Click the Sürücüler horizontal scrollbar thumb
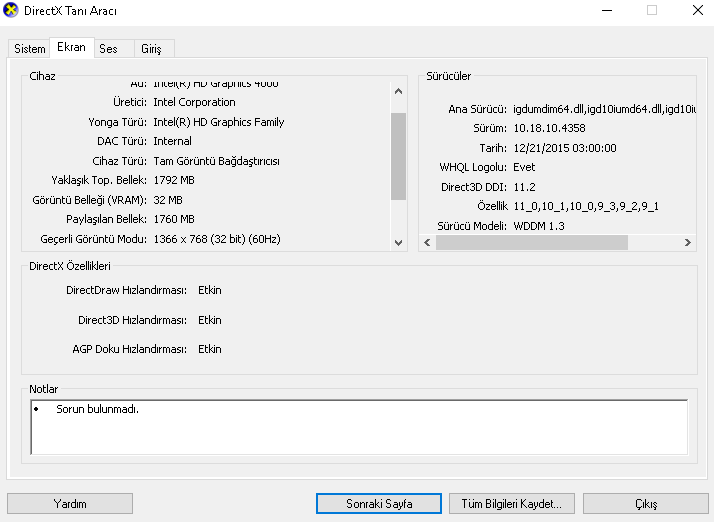 pos(532,242)
